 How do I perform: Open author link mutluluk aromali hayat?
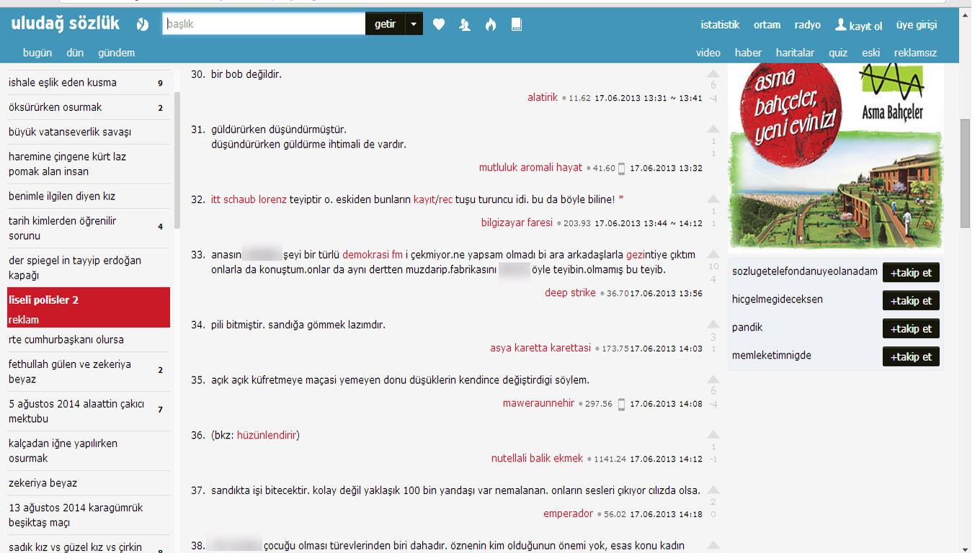(x=530, y=168)
